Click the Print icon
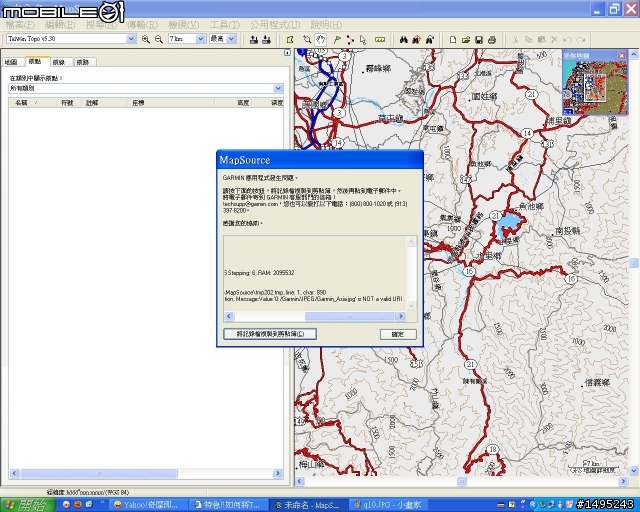 pos(492,40)
